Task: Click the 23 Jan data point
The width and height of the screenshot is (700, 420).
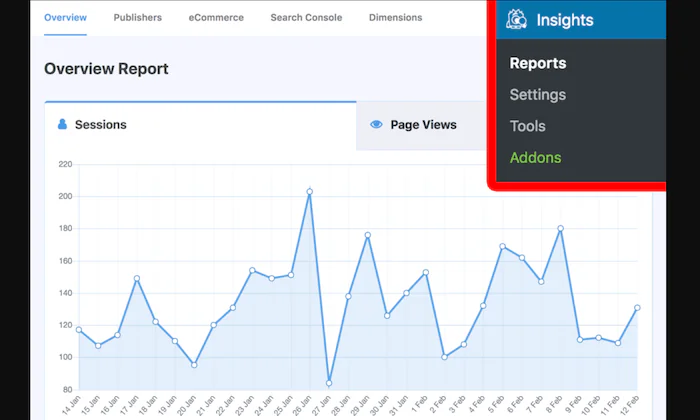Action: pyautogui.click(x=252, y=270)
